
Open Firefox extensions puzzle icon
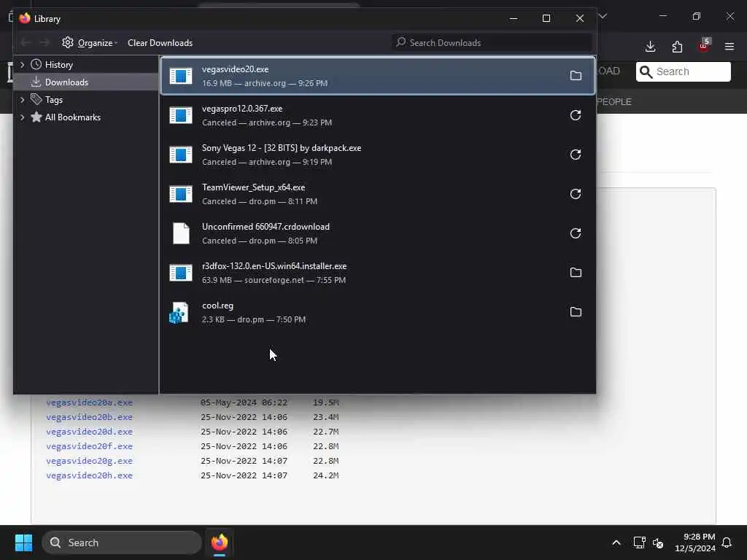pyautogui.click(x=677, y=47)
